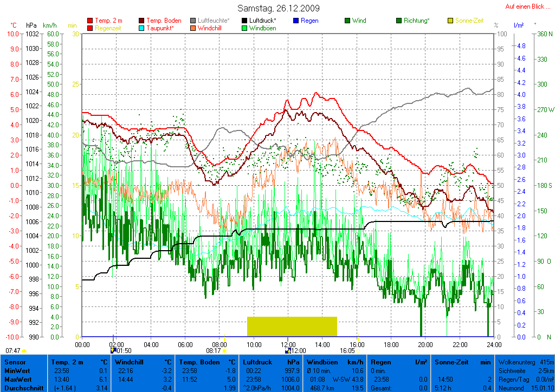Click the gray Luftfeuchte legend swatch
Image resolution: width=555 pixels, height=392 pixels.
click(x=193, y=21)
